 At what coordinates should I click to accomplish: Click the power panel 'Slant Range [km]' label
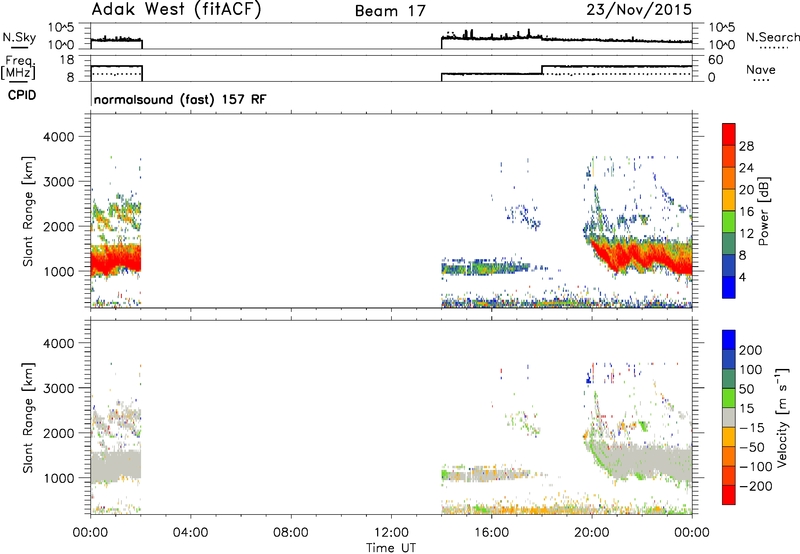(x=27, y=211)
